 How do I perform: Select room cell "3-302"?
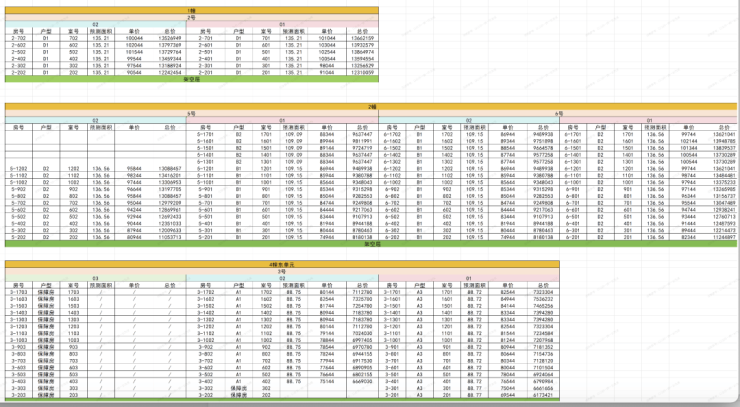(206, 388)
